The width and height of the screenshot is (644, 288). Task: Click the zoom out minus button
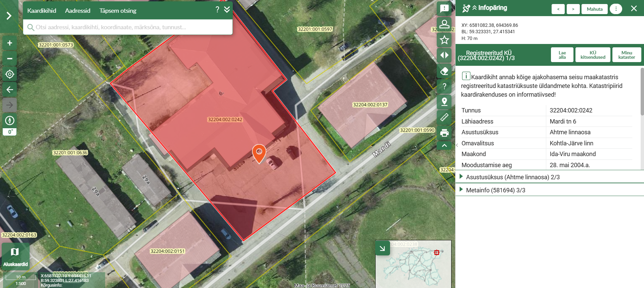10,59
